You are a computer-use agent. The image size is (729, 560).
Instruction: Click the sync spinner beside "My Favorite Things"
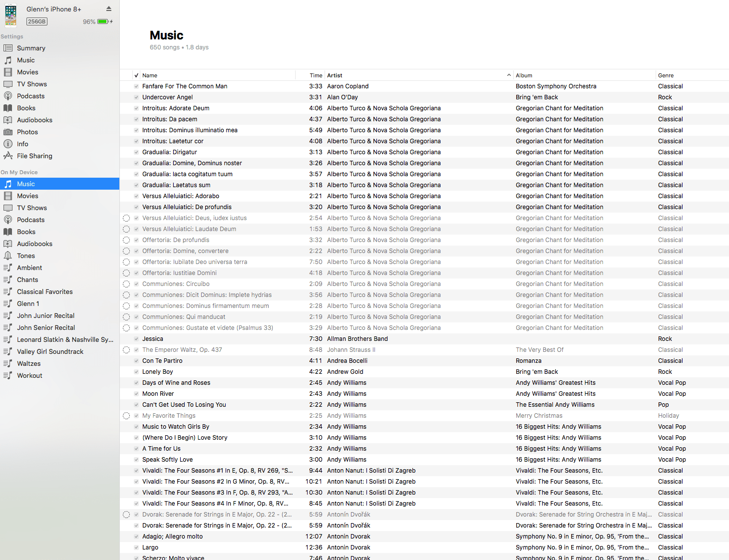click(x=126, y=415)
